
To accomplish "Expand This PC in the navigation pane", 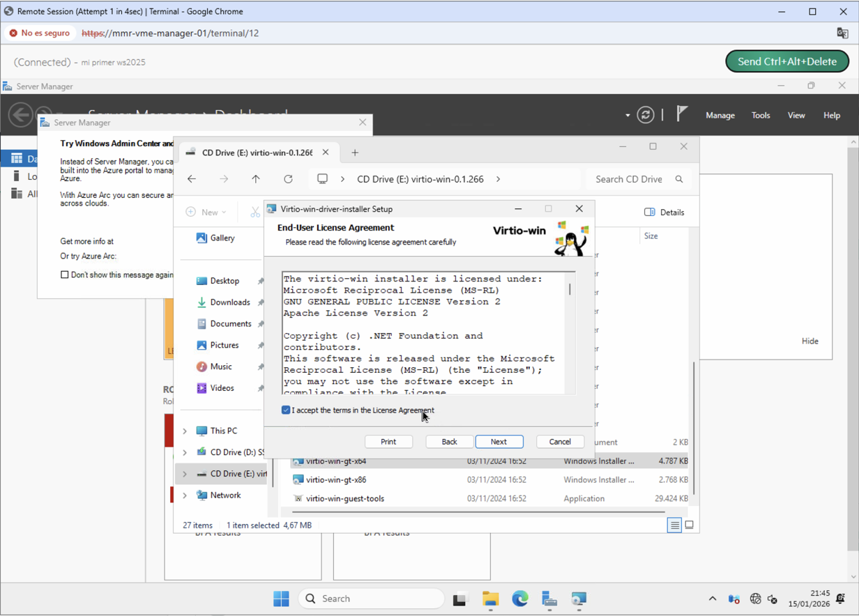I will pyautogui.click(x=183, y=430).
